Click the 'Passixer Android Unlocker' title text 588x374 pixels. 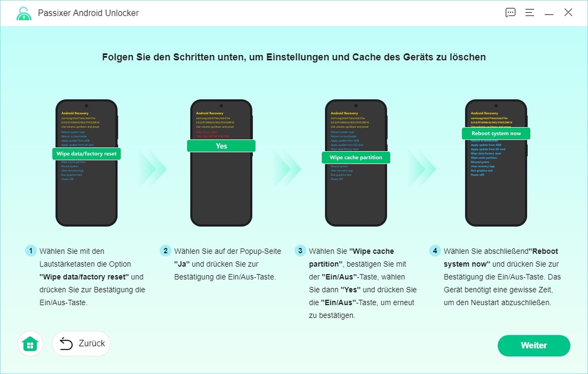pyautogui.click(x=88, y=13)
